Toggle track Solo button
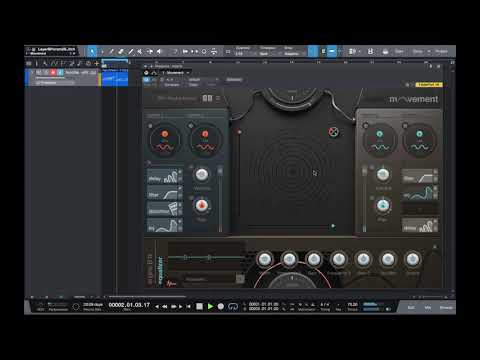Screen dimensions: 480x360 click(46, 72)
